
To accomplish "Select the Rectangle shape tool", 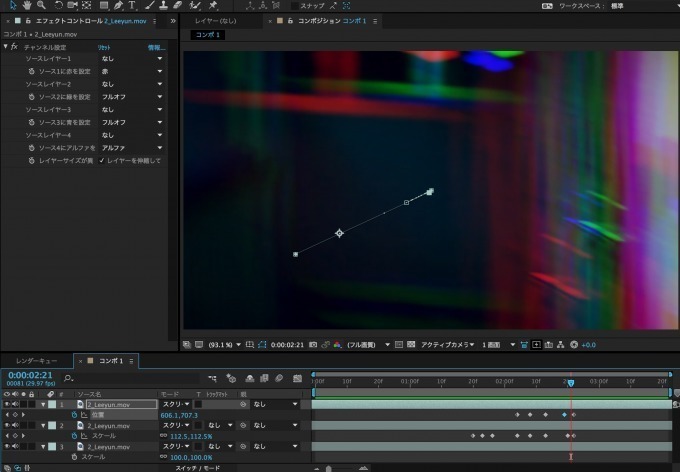I will pyautogui.click(x=104, y=5).
